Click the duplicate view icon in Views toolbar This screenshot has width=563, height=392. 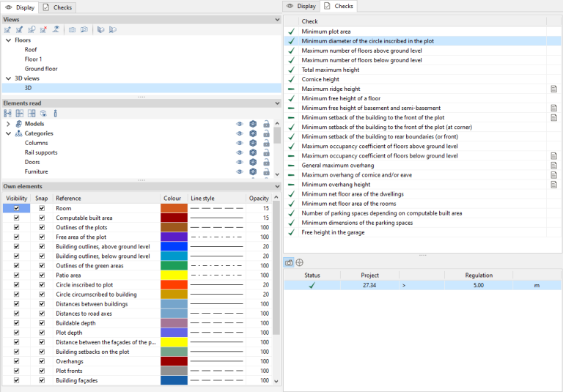coord(32,30)
